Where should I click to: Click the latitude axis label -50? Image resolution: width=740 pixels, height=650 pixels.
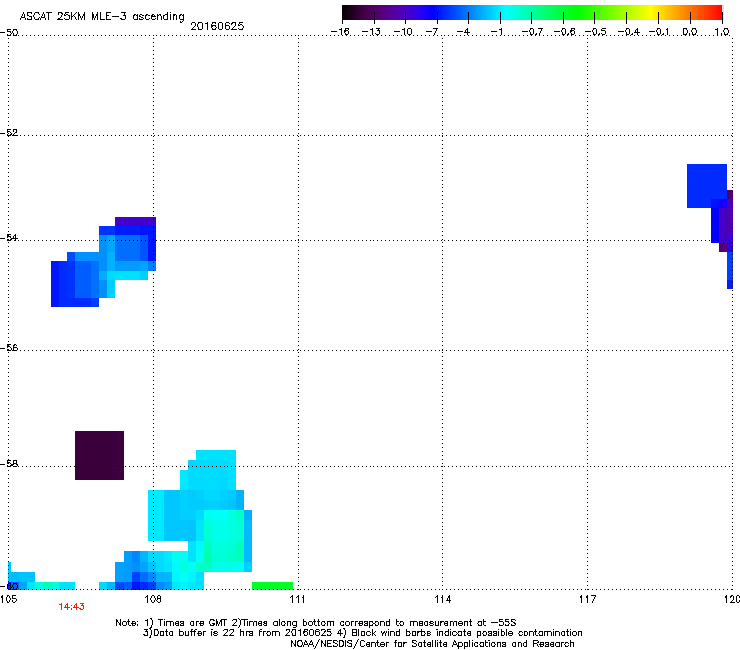pos(9,33)
